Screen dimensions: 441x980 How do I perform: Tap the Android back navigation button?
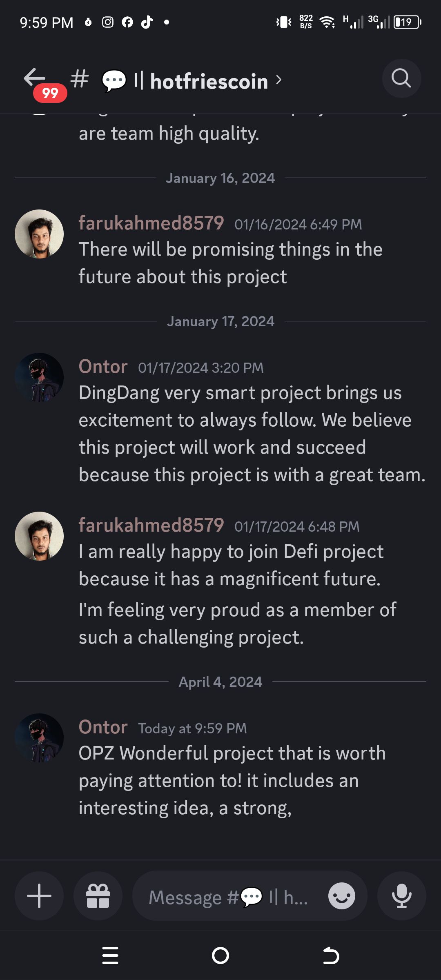pos(331,955)
